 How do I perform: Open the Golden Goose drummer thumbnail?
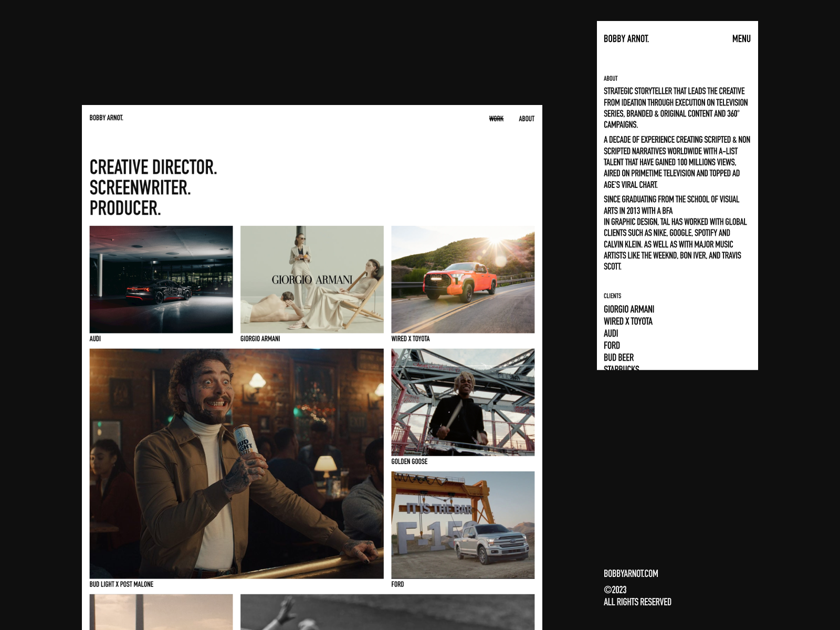[463, 402]
